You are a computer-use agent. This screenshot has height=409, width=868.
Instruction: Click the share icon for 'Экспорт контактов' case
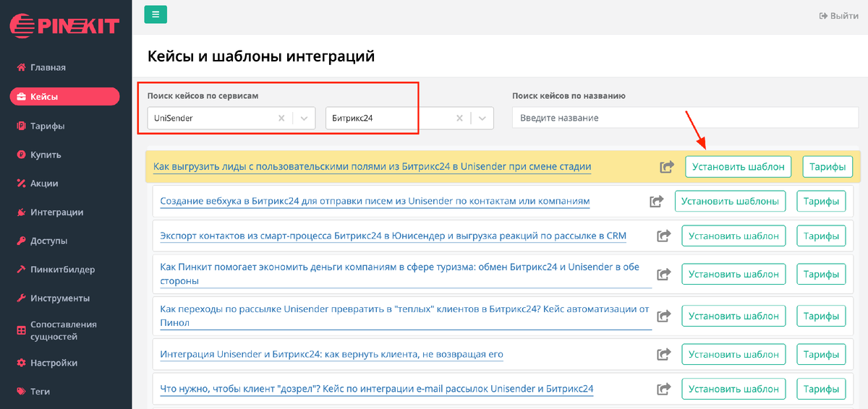click(x=663, y=236)
